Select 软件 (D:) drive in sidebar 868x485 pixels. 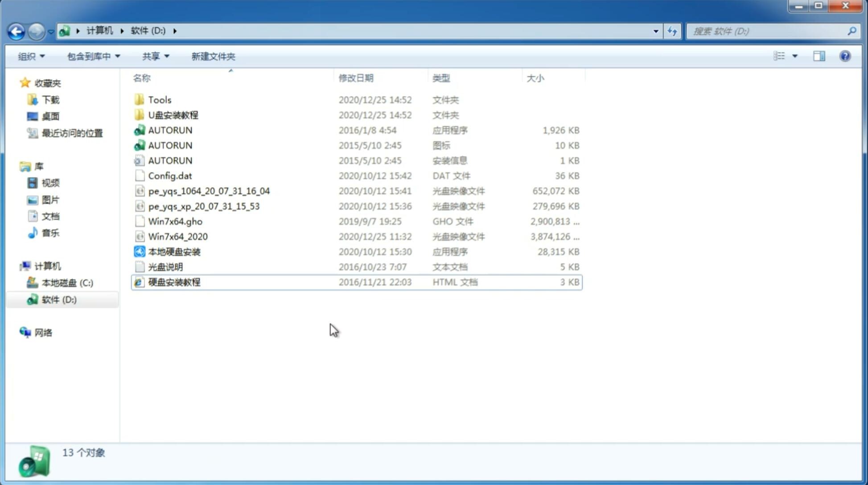(59, 299)
